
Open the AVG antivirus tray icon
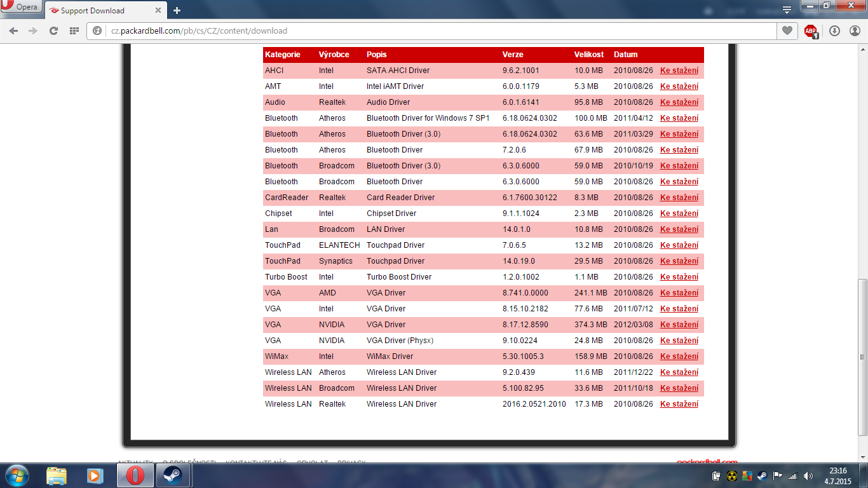(x=747, y=476)
